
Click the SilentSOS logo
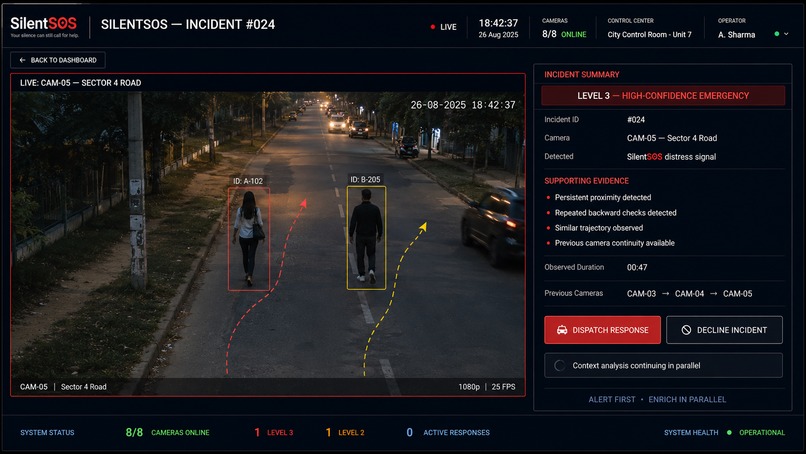click(44, 27)
